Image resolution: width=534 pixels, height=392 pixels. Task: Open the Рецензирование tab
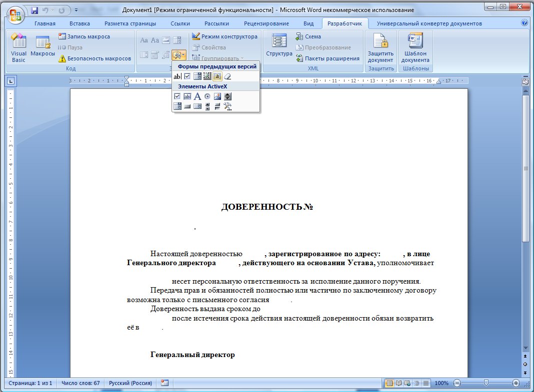(x=266, y=23)
